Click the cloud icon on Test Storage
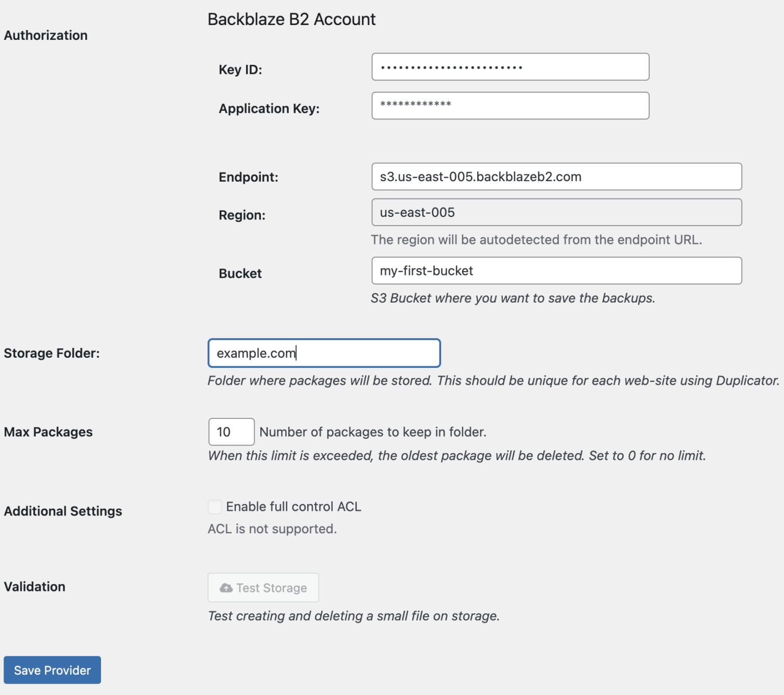The height and width of the screenshot is (695, 784). (x=227, y=587)
